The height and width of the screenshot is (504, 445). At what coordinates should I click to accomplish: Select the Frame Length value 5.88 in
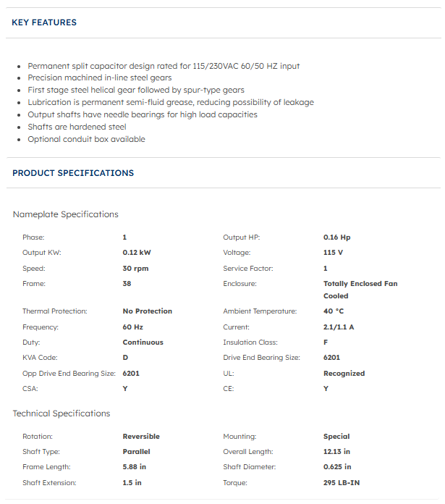click(x=135, y=467)
